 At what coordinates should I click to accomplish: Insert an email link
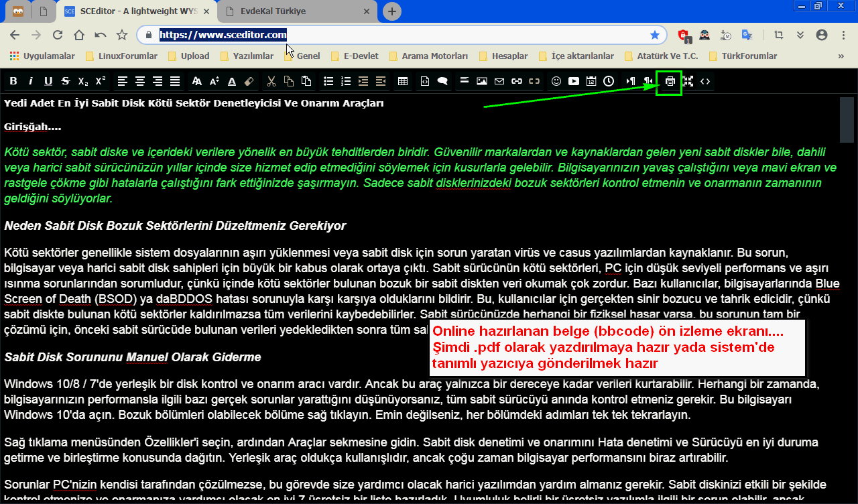499,81
